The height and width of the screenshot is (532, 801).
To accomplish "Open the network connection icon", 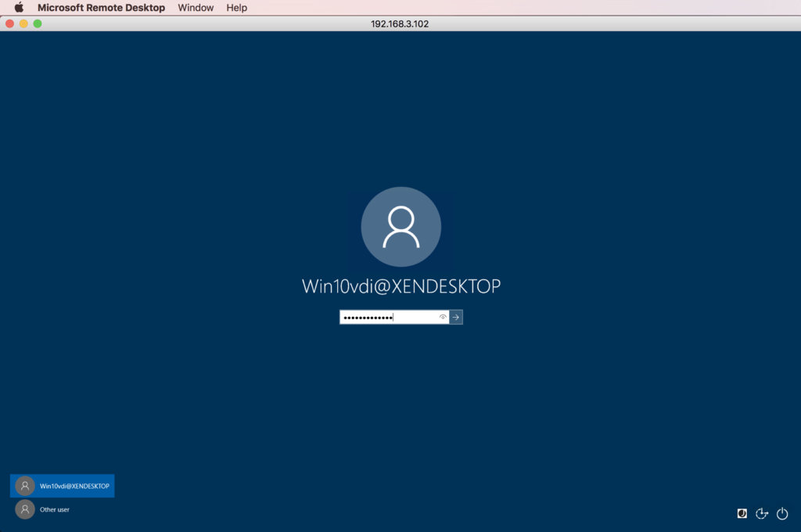I will [742, 513].
